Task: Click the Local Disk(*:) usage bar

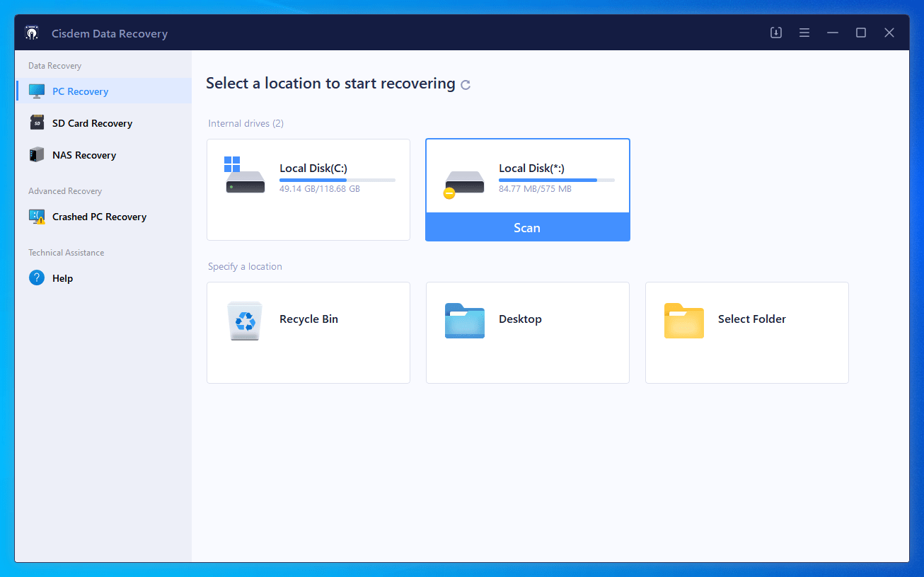Action: tap(556, 181)
